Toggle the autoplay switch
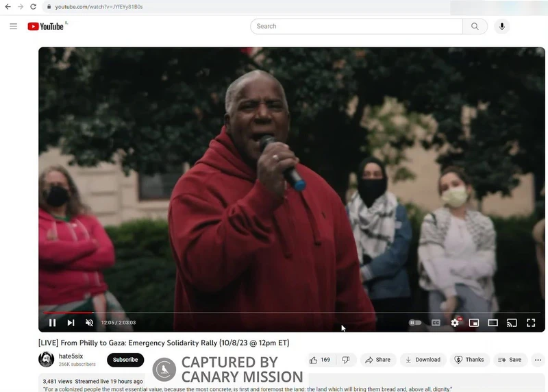Screen dimensions: 548x392 click(415, 323)
